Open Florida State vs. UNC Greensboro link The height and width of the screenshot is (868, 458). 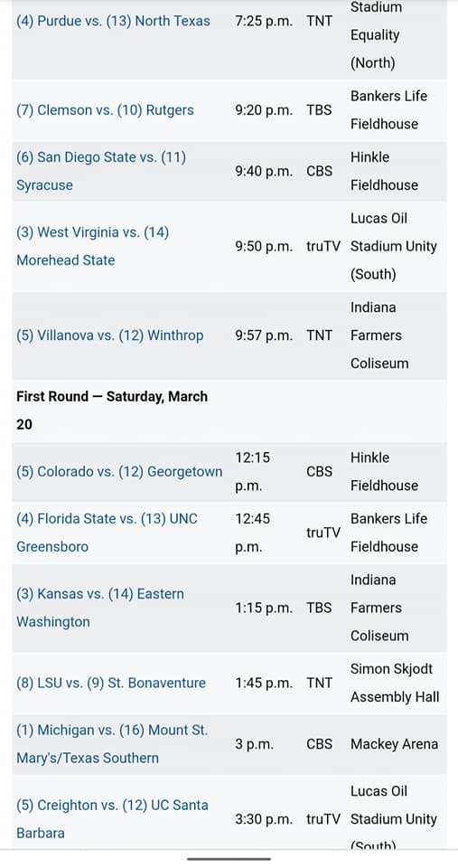tap(107, 533)
